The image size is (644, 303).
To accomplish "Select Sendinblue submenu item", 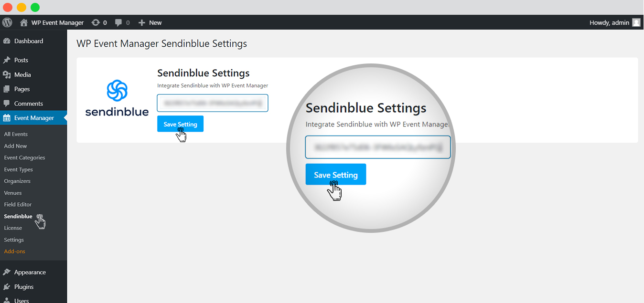I will tap(18, 216).
